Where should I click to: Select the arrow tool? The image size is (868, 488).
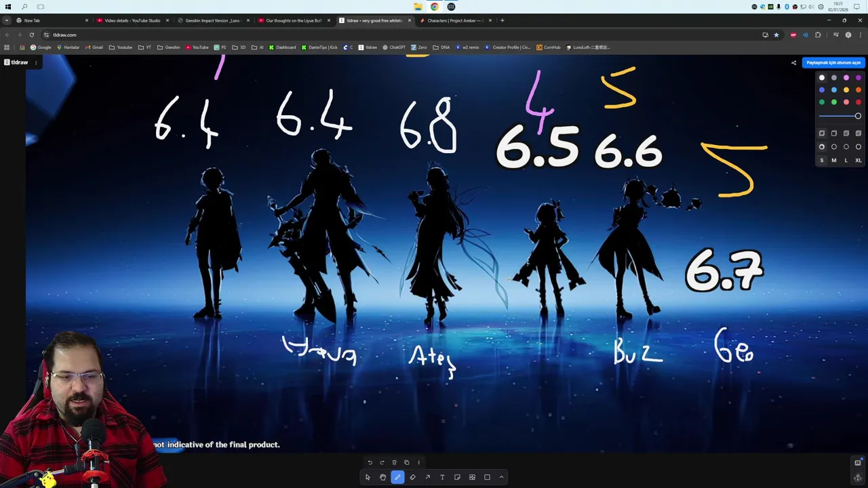pyautogui.click(x=427, y=477)
